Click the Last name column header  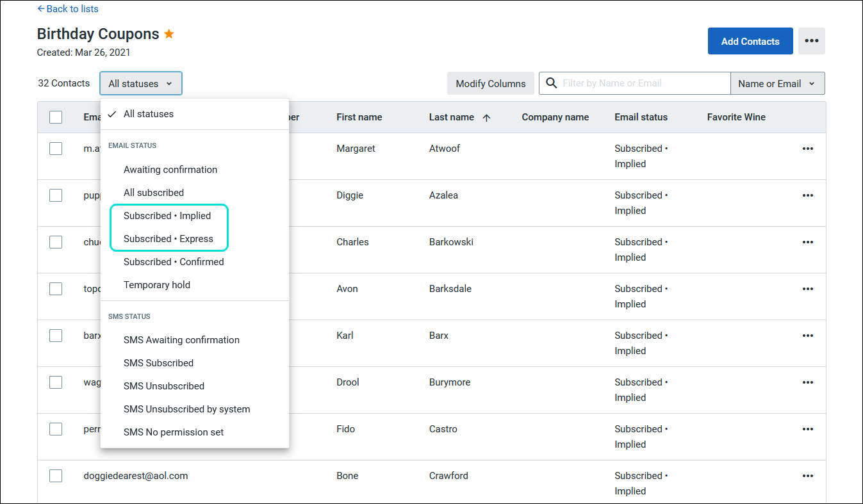coord(452,117)
